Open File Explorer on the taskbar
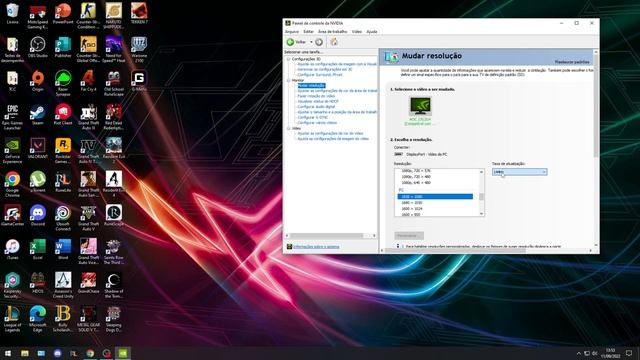 point(24,353)
